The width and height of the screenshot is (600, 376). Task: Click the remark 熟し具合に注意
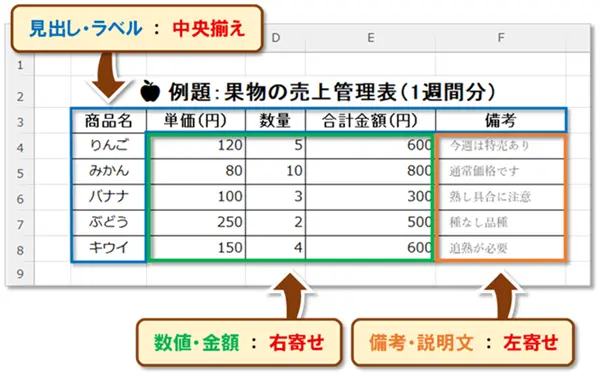point(490,197)
